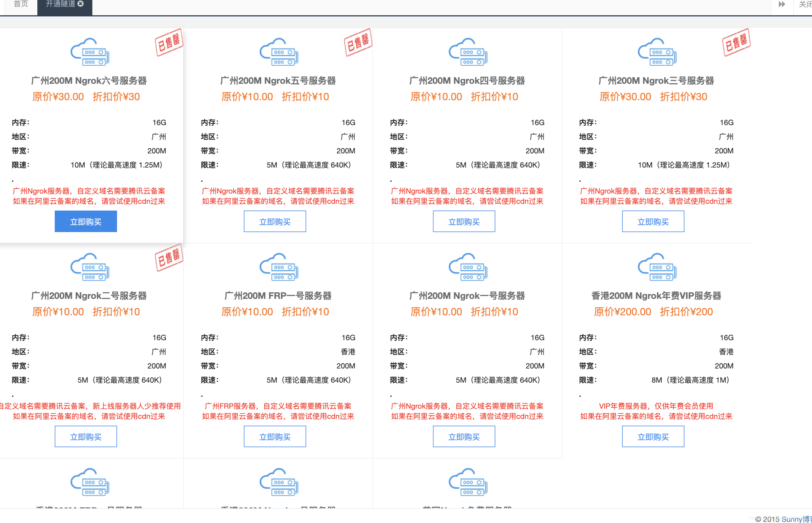Click cloud server icon of 香港年费VIP服务器

click(x=657, y=267)
